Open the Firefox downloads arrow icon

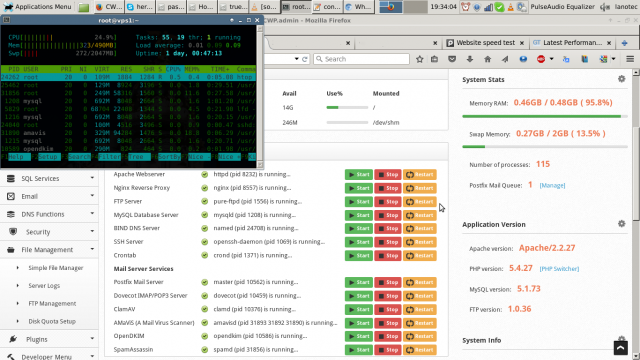470,59
